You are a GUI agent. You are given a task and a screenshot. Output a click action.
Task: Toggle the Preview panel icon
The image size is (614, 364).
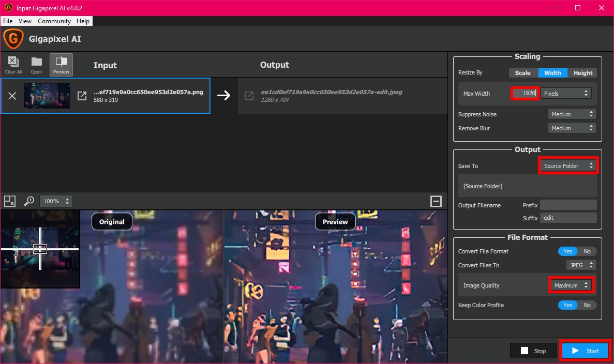[x=61, y=65]
